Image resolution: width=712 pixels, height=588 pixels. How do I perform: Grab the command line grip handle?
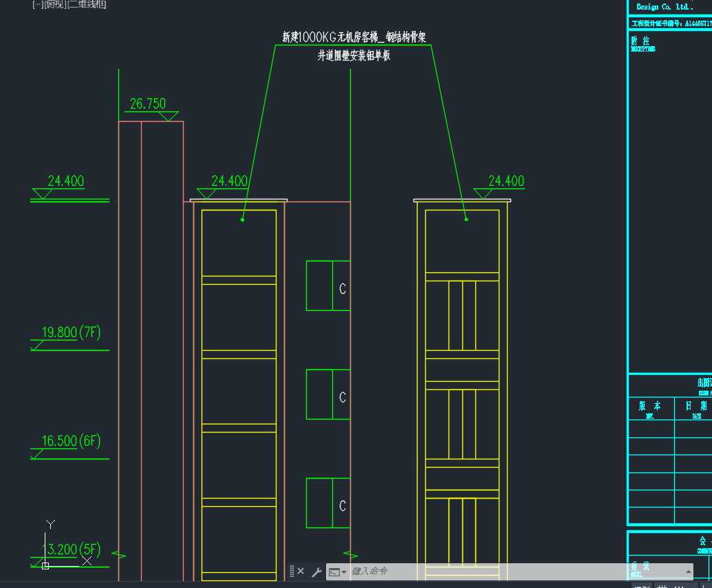point(292,571)
